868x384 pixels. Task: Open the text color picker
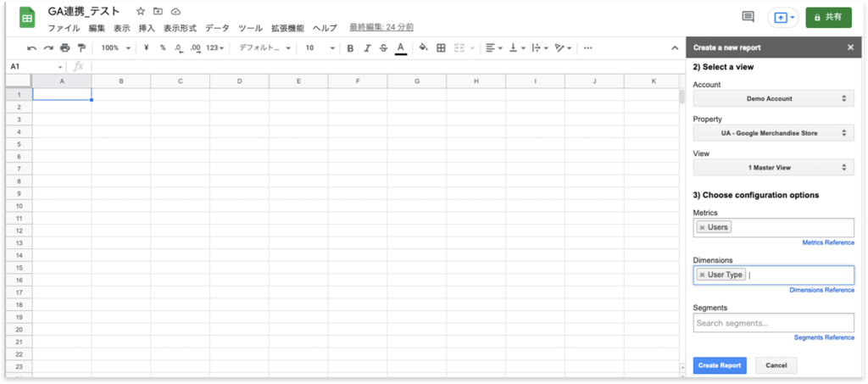(401, 48)
